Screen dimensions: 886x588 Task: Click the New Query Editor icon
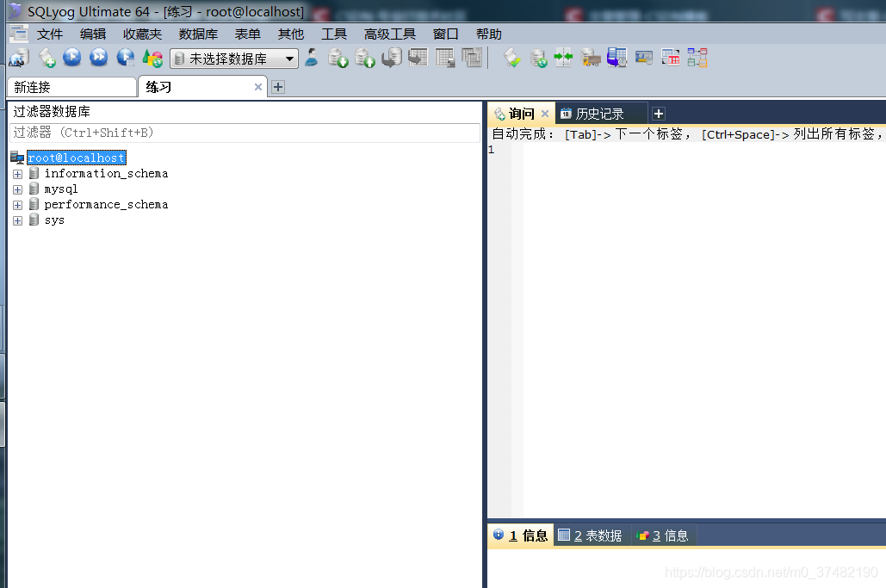click(46, 58)
